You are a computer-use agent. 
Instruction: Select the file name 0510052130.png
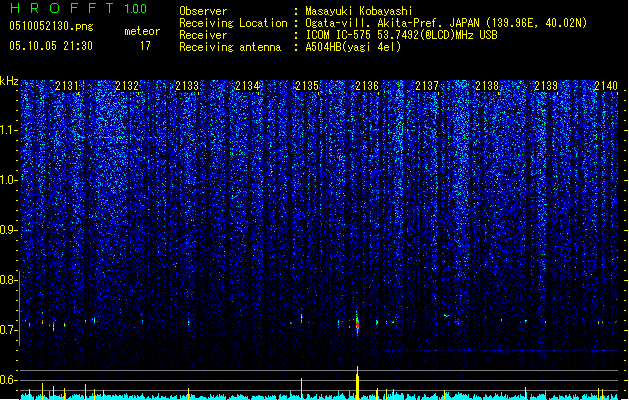(51, 26)
